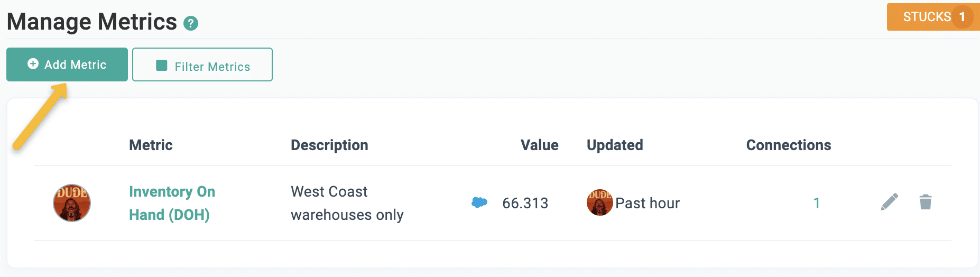Image resolution: width=980 pixels, height=277 pixels.
Task: Click the Connections column header
Action: click(788, 145)
